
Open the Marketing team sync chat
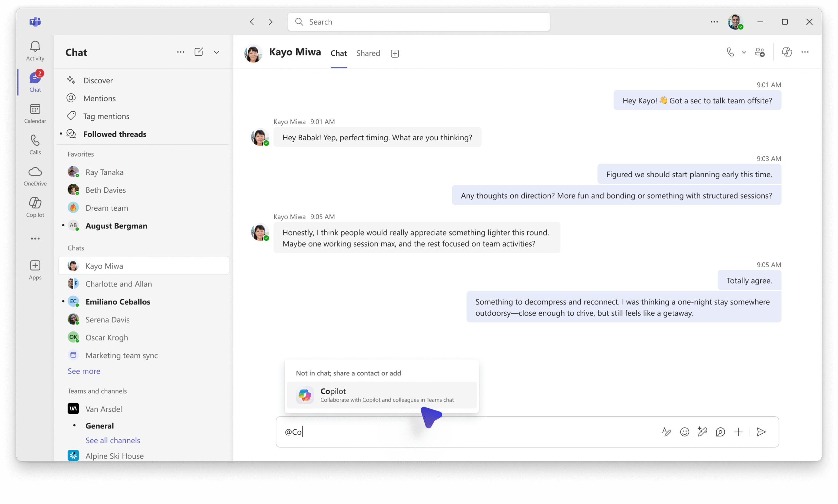pyautogui.click(x=122, y=355)
